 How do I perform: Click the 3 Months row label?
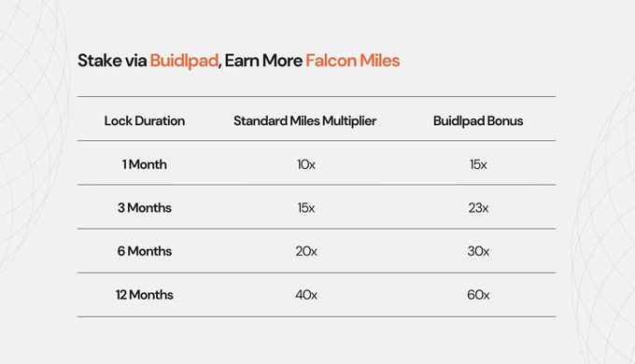point(145,208)
